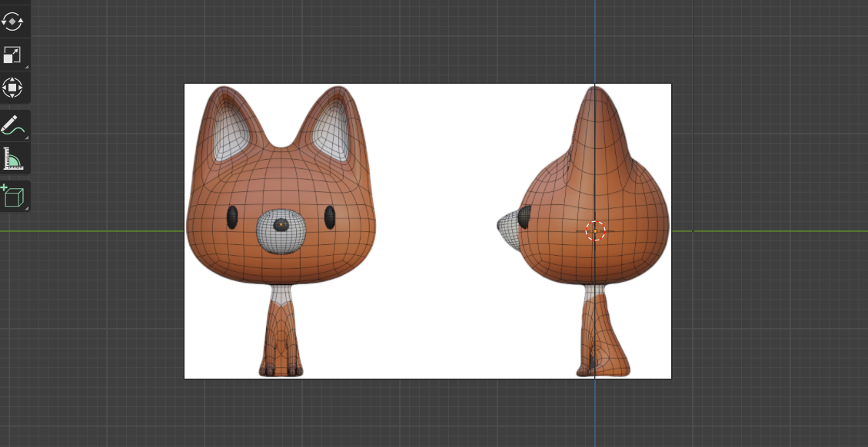This screenshot has width=868, height=447.
Task: Select the Annotate pencil tool
Action: [13, 124]
